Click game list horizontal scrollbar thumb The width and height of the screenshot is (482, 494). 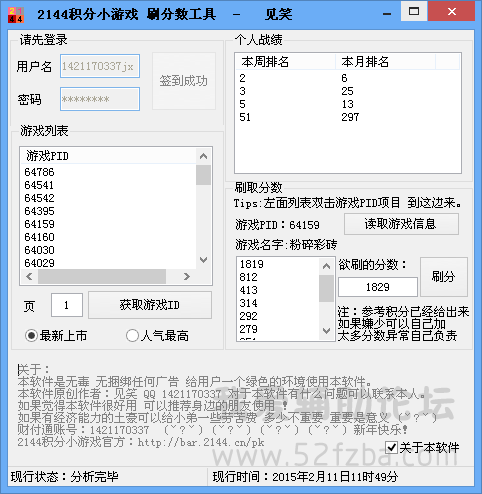[x=102, y=276]
